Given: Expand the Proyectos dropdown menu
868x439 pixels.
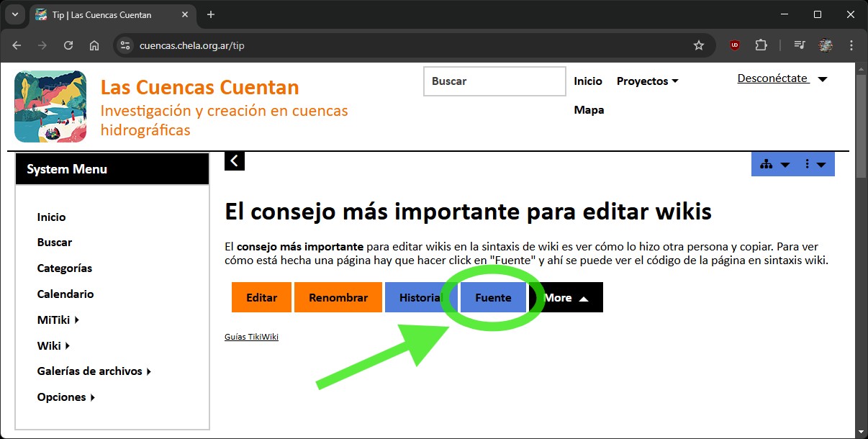Looking at the screenshot, I should click(x=647, y=81).
